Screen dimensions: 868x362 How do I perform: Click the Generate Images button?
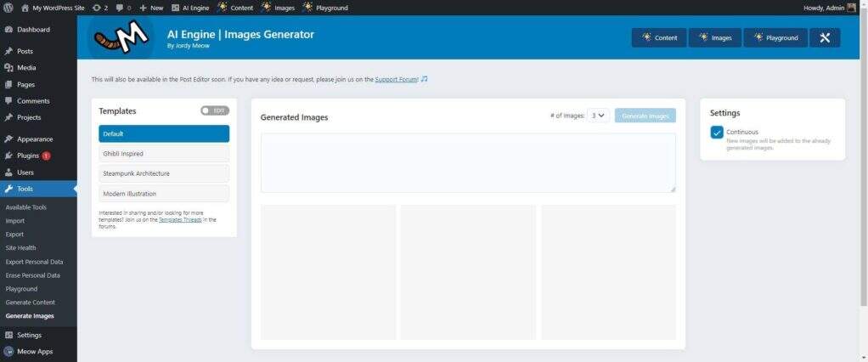pos(645,116)
